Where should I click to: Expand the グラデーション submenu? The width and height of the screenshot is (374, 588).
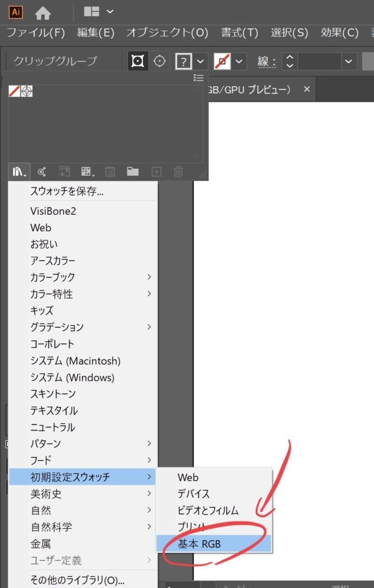click(x=83, y=327)
